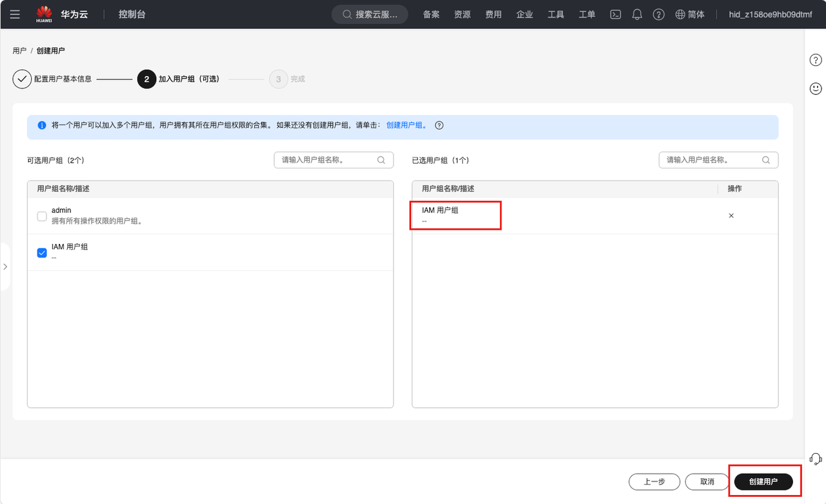Open the 控制台 console link

click(x=132, y=14)
